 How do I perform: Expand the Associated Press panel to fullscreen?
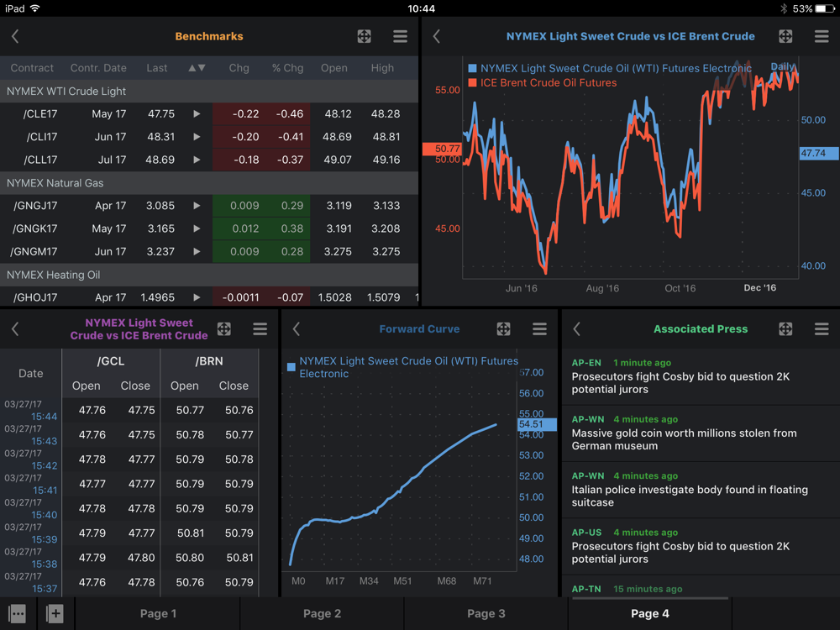pos(785,329)
